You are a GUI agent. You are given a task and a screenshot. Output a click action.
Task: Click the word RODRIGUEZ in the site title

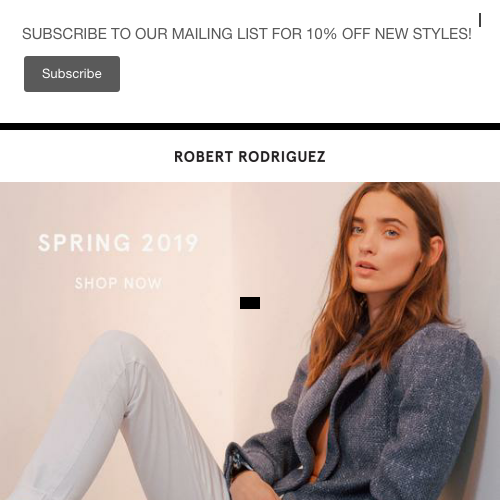tap(282, 157)
